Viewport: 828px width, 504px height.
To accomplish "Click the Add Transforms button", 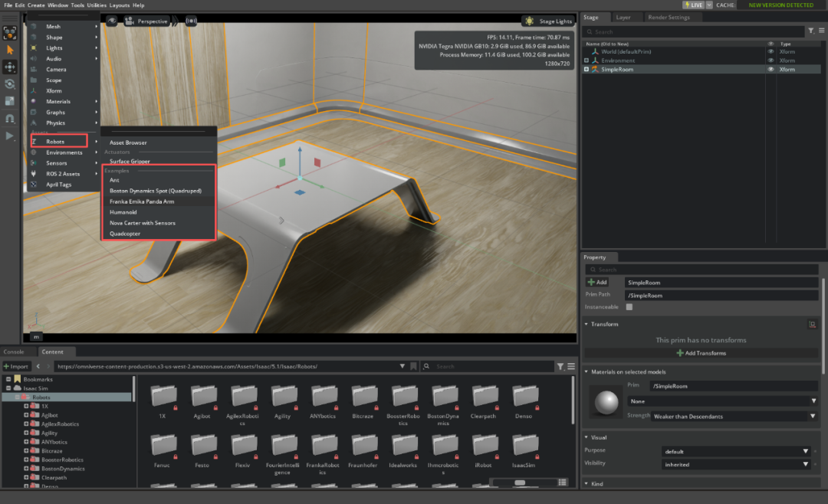I will click(701, 353).
